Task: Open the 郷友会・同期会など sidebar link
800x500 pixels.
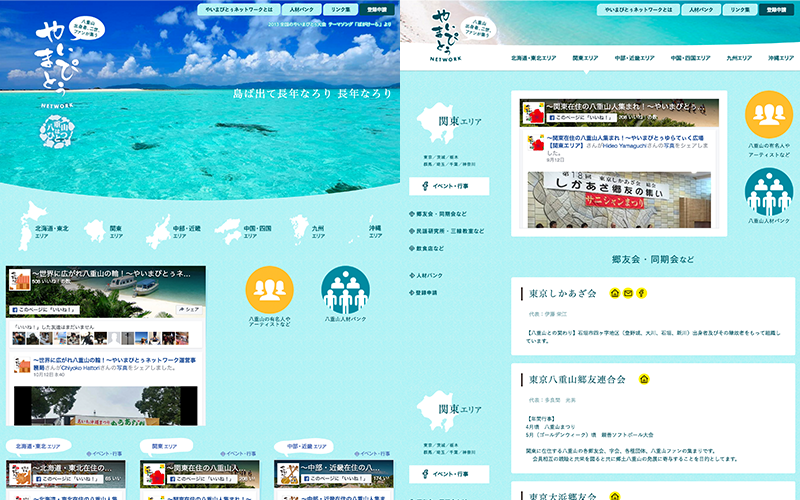Action: (438, 214)
